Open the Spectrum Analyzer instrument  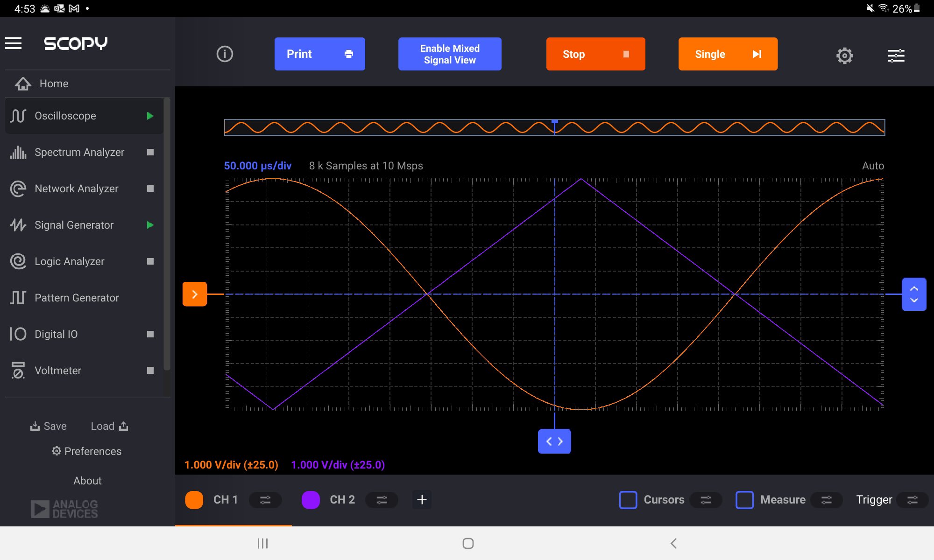pos(79,152)
